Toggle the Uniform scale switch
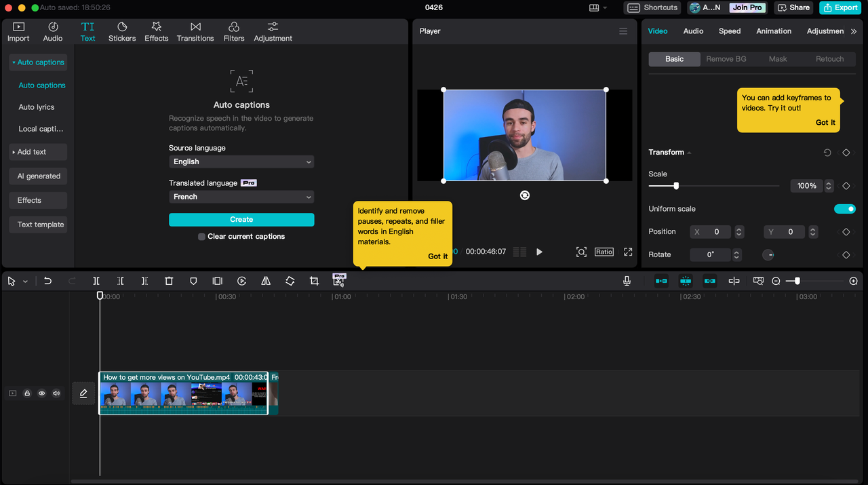The width and height of the screenshot is (868, 485). [x=845, y=209]
